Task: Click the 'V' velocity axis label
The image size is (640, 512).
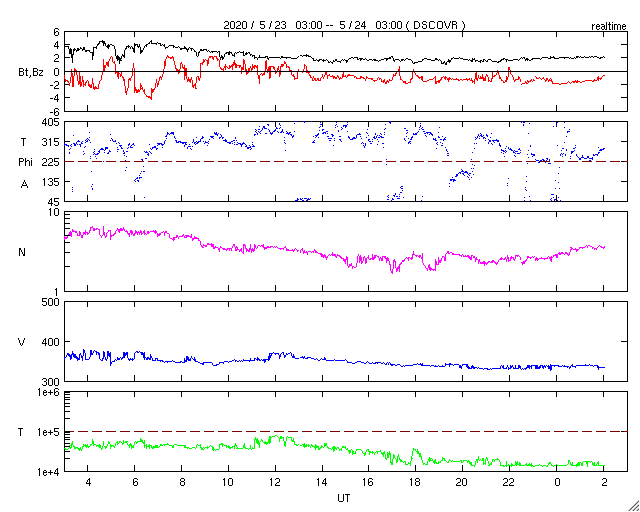Action: [22, 342]
